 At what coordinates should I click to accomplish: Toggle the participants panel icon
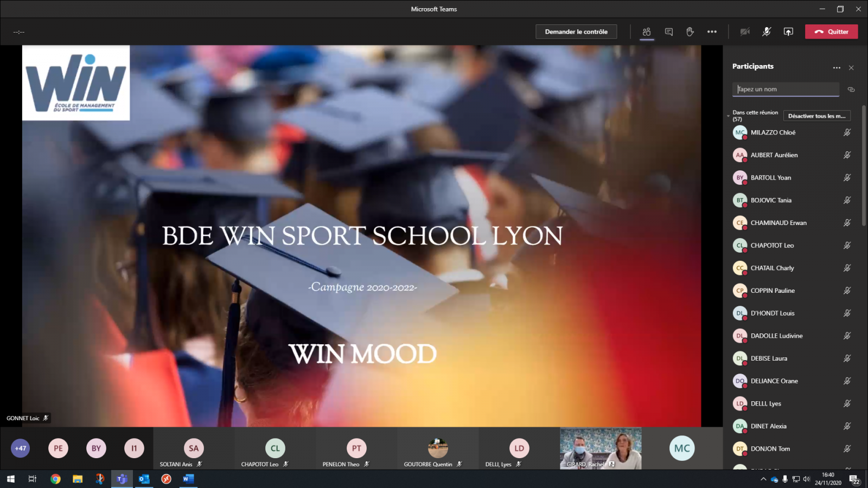(647, 32)
